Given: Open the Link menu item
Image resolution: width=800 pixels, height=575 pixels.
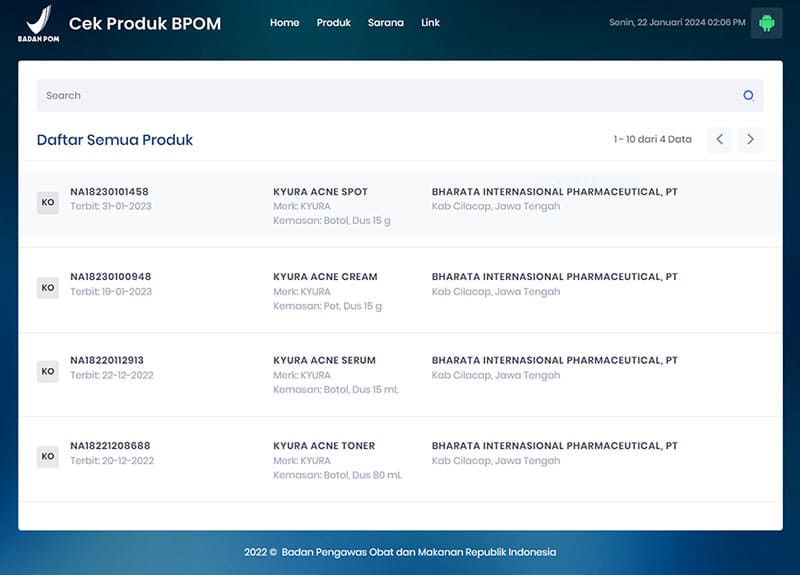Looking at the screenshot, I should tap(430, 22).
